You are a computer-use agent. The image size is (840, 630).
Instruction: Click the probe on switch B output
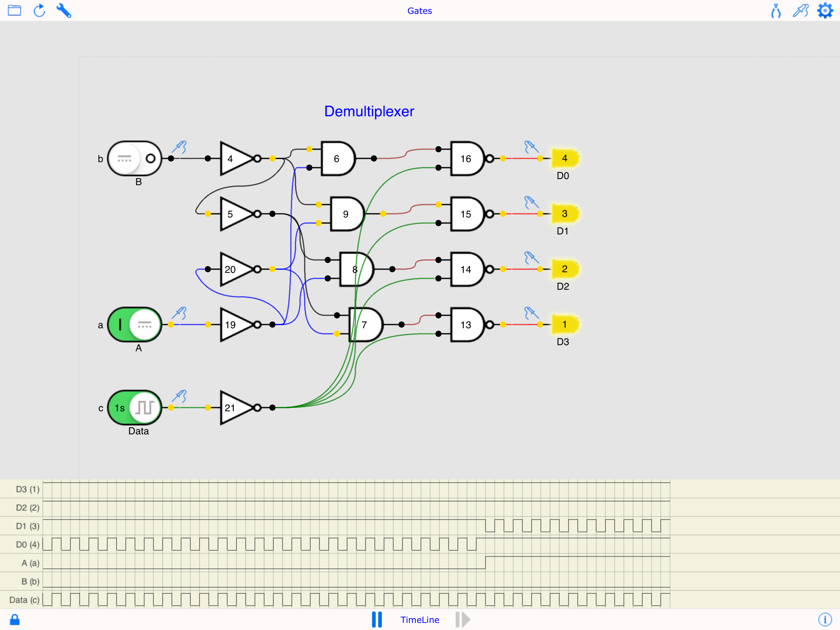[179, 147]
